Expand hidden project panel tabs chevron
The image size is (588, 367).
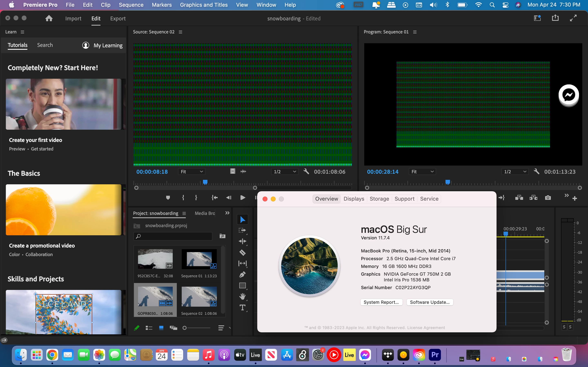pos(227,213)
